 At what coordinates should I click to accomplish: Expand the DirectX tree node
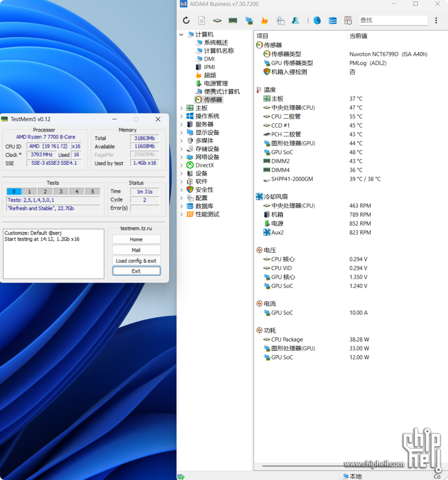[x=181, y=165]
